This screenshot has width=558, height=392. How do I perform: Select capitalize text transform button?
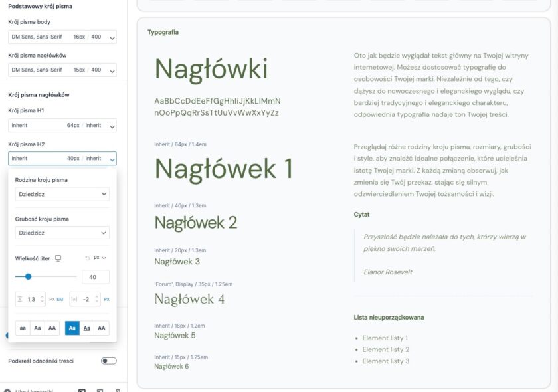click(x=37, y=328)
